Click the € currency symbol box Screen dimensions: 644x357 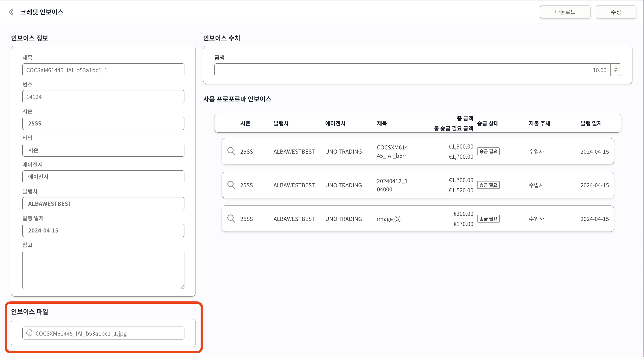coord(616,70)
